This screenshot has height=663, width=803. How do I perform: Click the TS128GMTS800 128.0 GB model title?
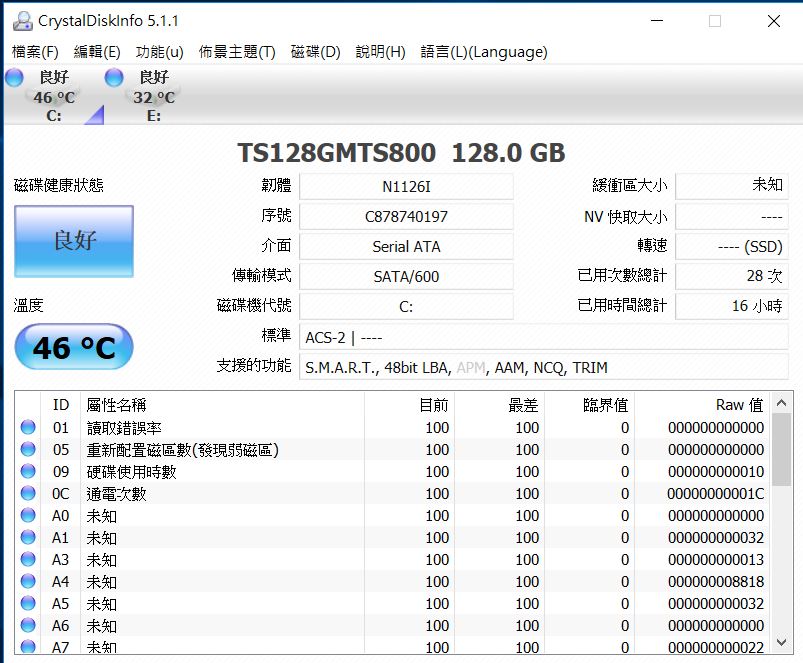point(402,153)
